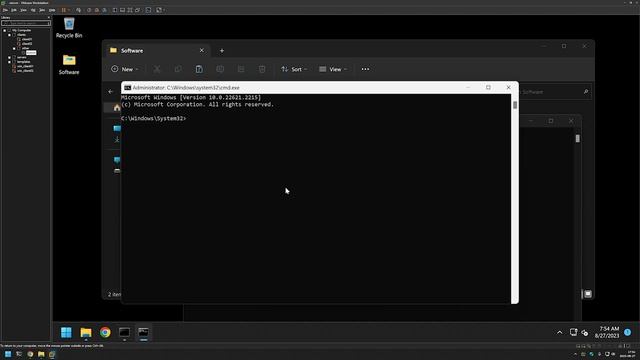Open the snapshot manager
Image resolution: width=640 pixels, height=360 pixels.
(x=104, y=10)
